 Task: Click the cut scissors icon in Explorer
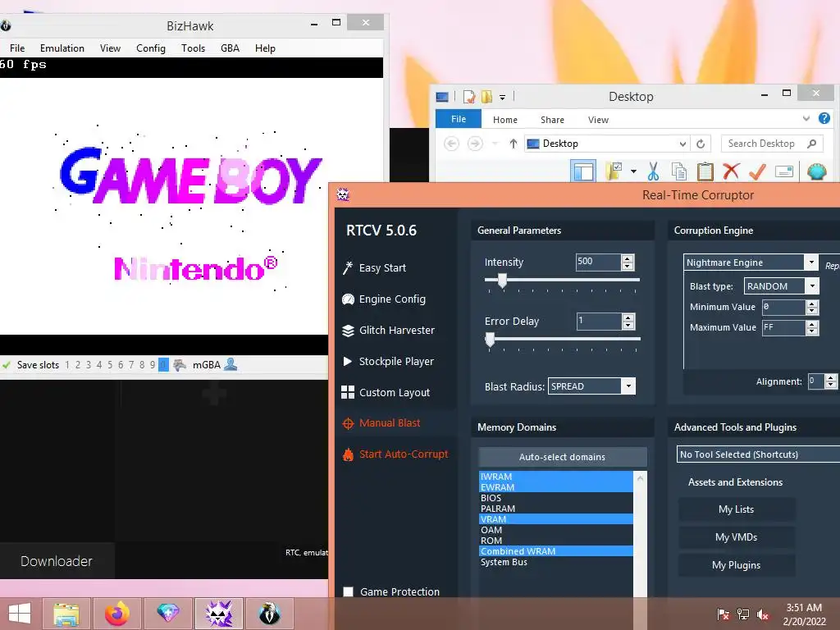point(653,171)
